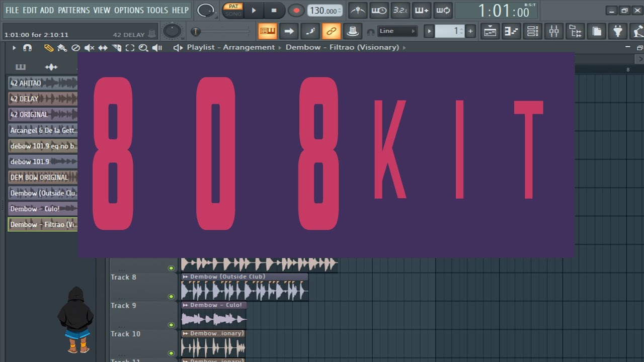Click the Stop button
The height and width of the screenshot is (362, 644).
click(274, 10)
